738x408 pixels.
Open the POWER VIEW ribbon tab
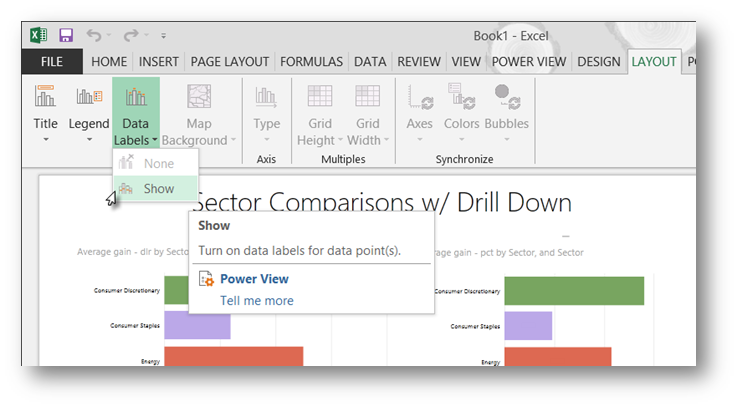click(x=529, y=62)
